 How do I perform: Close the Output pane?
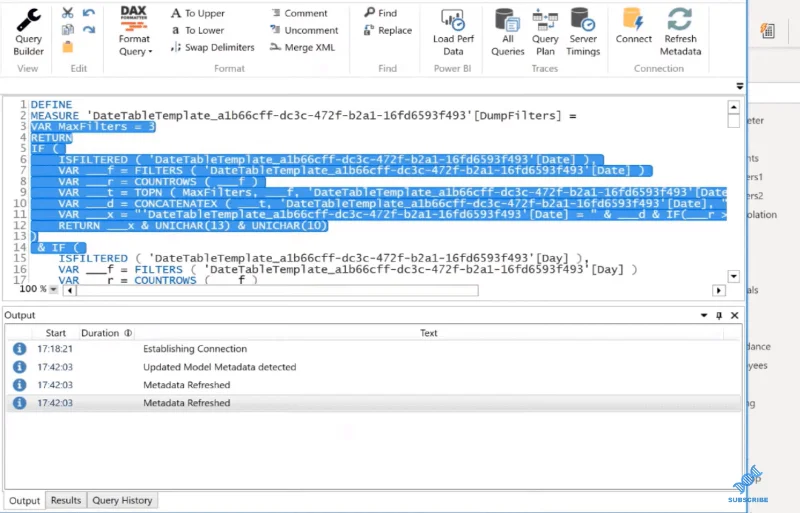735,315
